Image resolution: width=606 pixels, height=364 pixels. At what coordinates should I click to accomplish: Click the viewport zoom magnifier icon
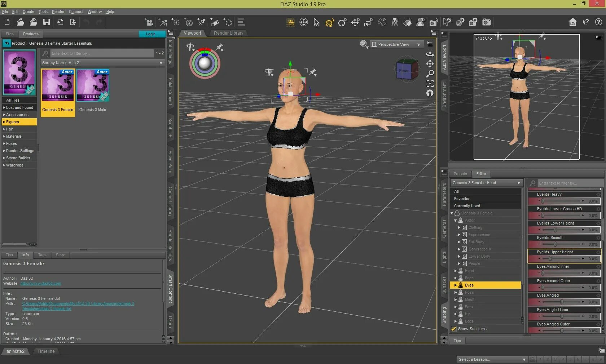pyautogui.click(x=430, y=74)
